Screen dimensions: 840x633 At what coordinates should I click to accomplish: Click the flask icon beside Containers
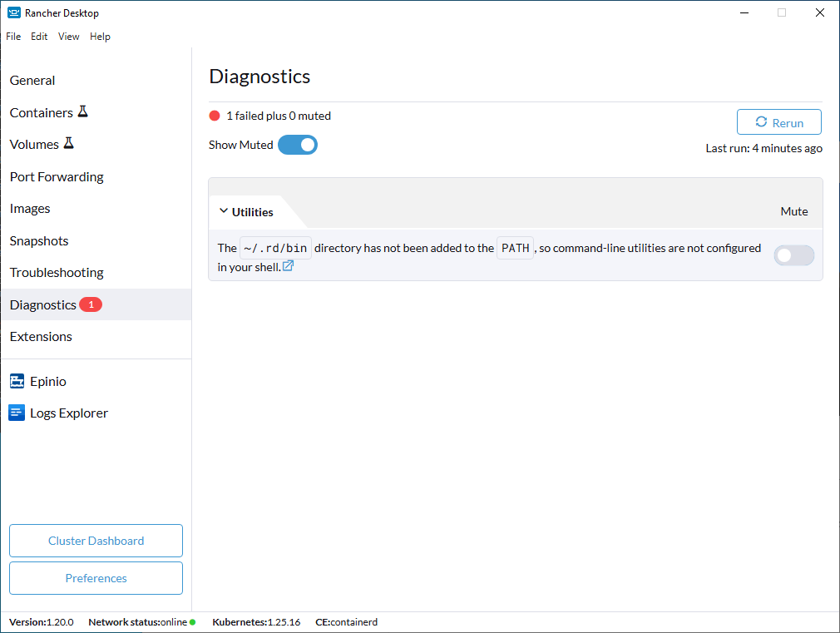[82, 111]
